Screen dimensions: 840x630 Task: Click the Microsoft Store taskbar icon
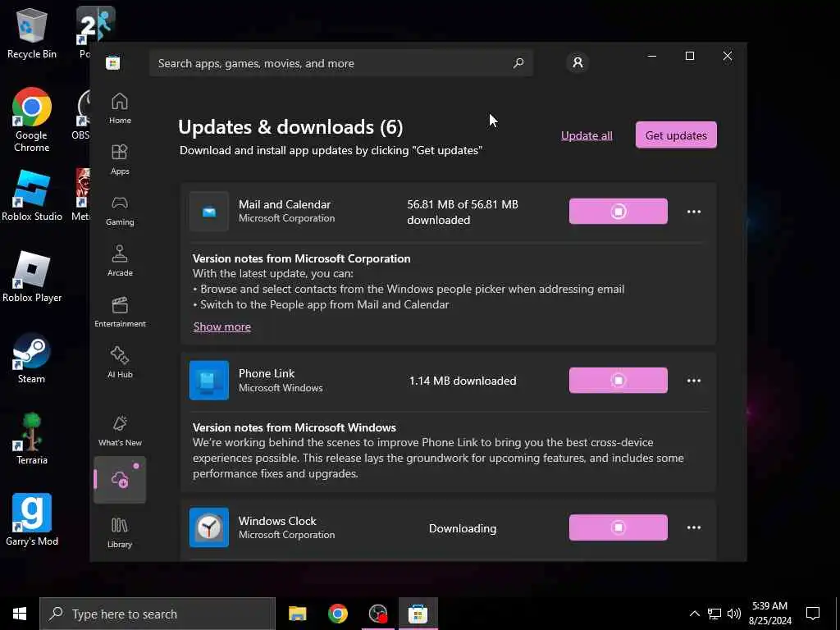(418, 614)
